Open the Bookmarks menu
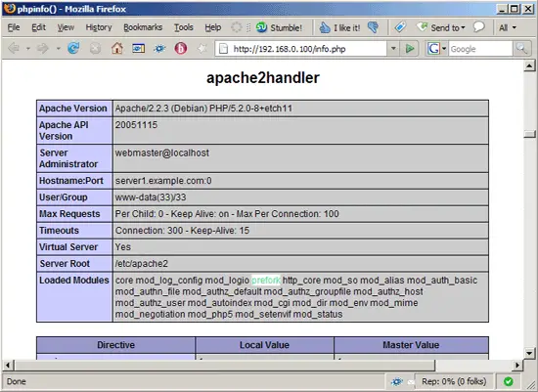The width and height of the screenshot is (538, 392). pos(143,27)
